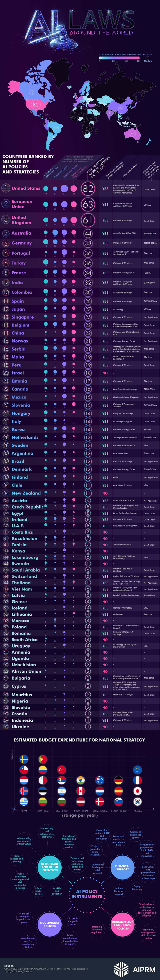The height and width of the screenshot is (980, 160).
Task: Click the Canada flag icon
Action: click(x=80, y=791)
